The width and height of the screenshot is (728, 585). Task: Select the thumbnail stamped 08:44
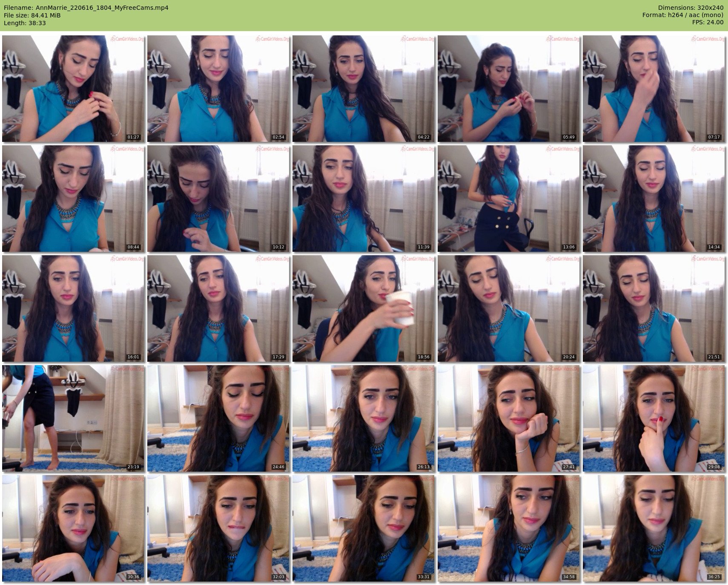coord(73,199)
